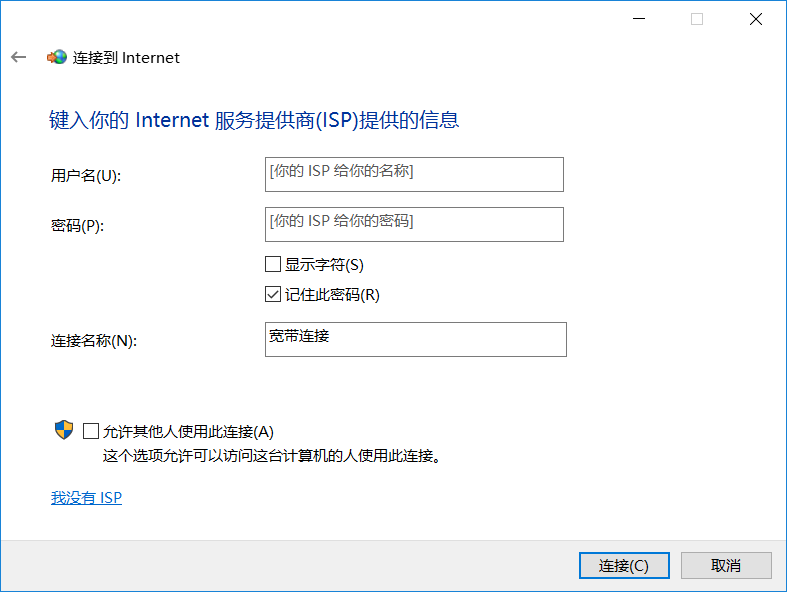Click the blue ISP information heading

click(254, 121)
